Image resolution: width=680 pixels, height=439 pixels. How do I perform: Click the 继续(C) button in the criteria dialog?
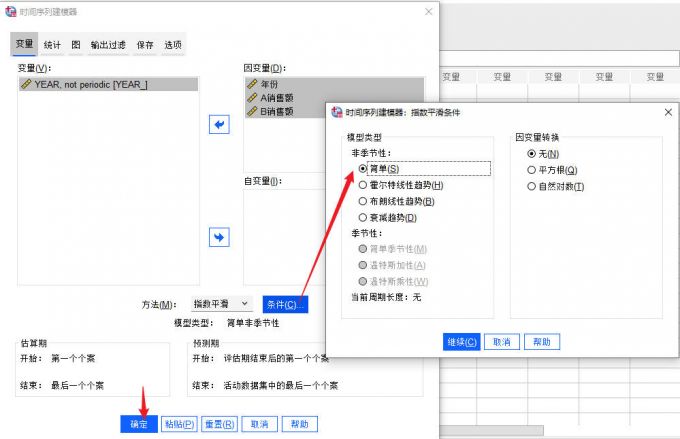(461, 342)
